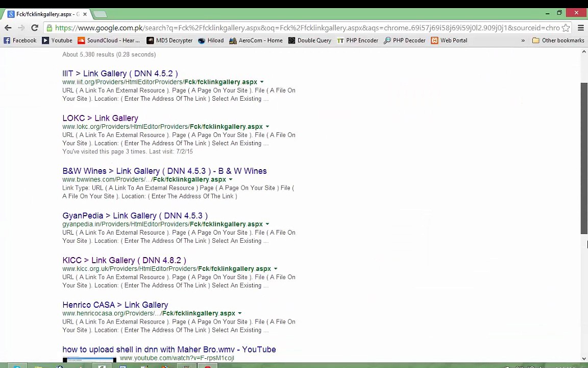
Task: Open the Chrome hamburger menu
Action: pyautogui.click(x=580, y=28)
